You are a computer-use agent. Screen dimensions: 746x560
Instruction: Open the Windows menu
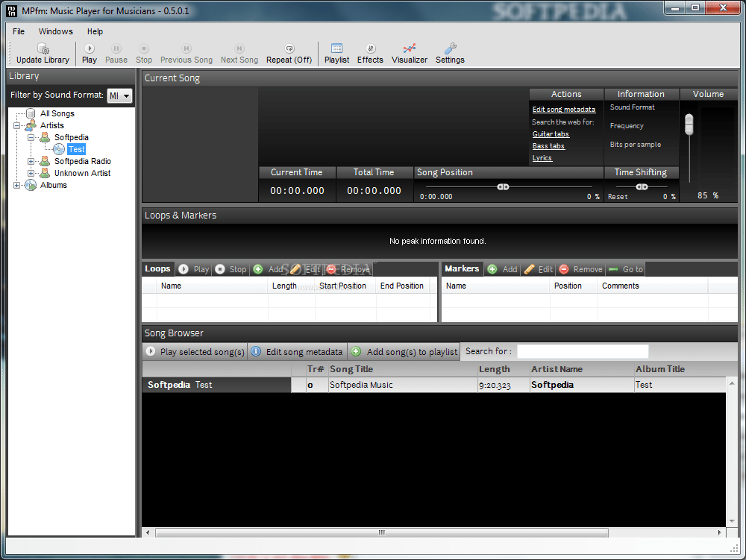pyautogui.click(x=56, y=31)
